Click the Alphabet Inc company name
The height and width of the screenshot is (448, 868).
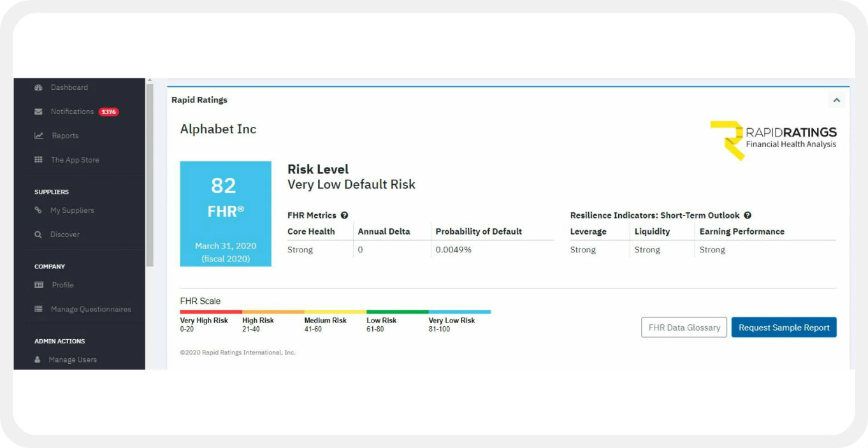pyautogui.click(x=218, y=129)
